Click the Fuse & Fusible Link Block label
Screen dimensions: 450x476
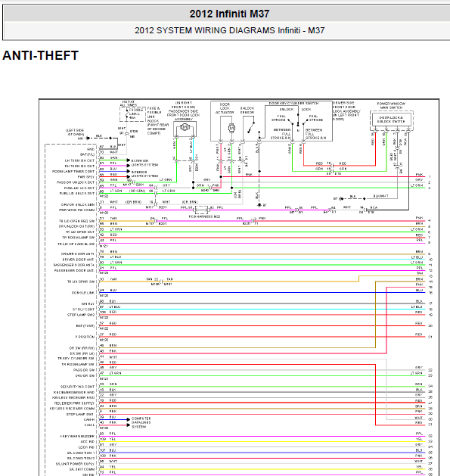pyautogui.click(x=158, y=121)
